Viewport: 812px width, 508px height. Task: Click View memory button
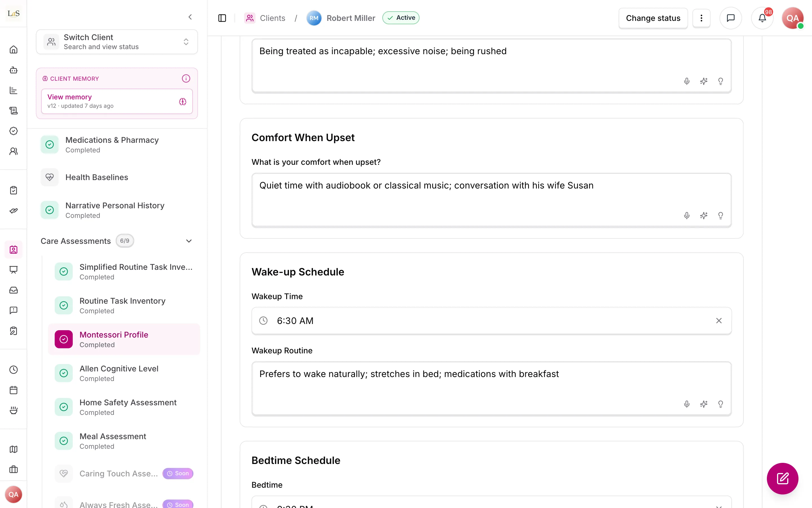[117, 101]
